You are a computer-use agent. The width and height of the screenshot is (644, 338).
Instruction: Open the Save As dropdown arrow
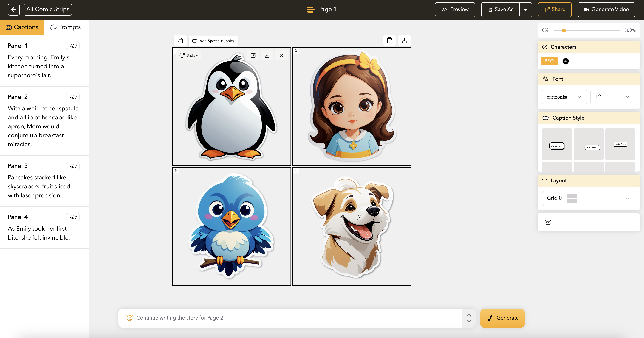click(x=526, y=10)
